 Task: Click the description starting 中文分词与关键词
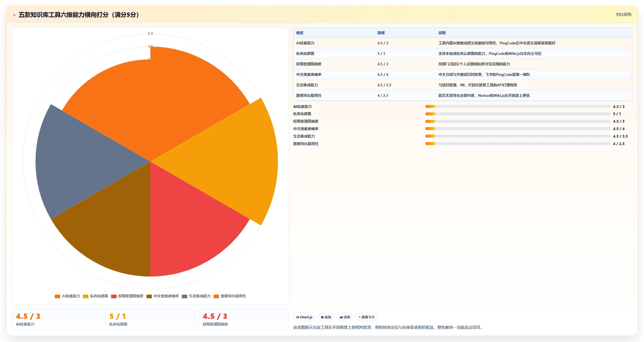[484, 75]
